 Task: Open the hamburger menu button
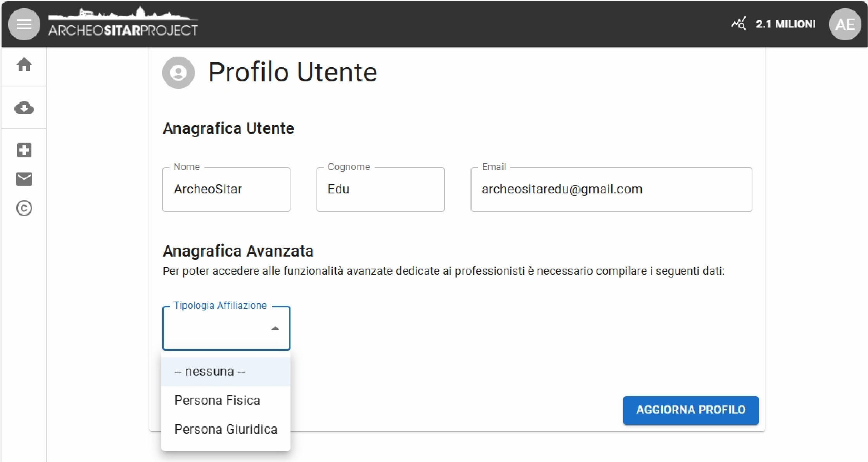(x=24, y=24)
